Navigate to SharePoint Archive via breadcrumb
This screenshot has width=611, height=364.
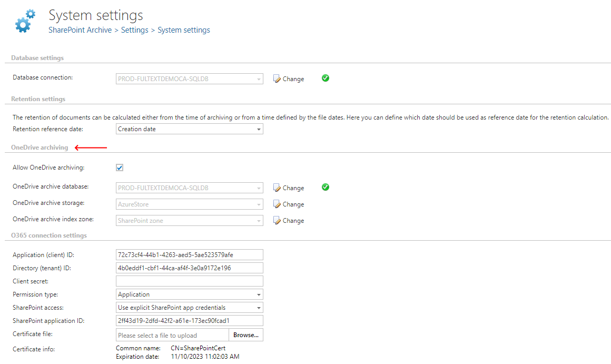(80, 30)
